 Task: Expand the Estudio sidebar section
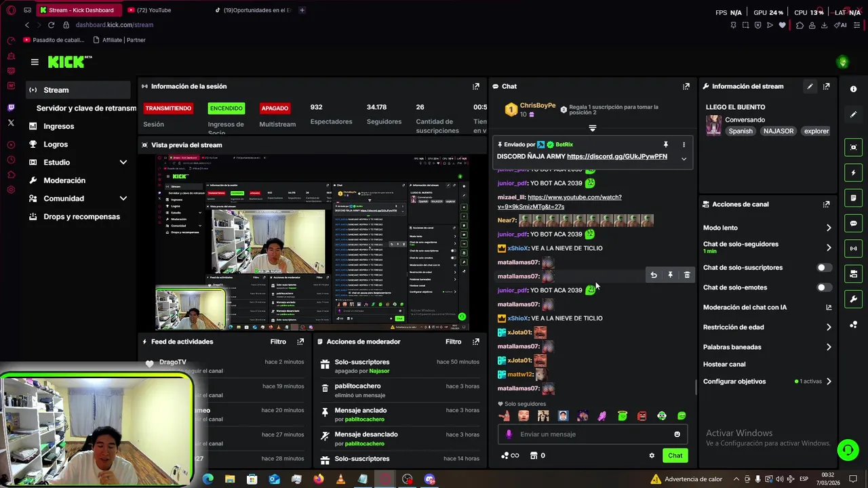pos(123,163)
